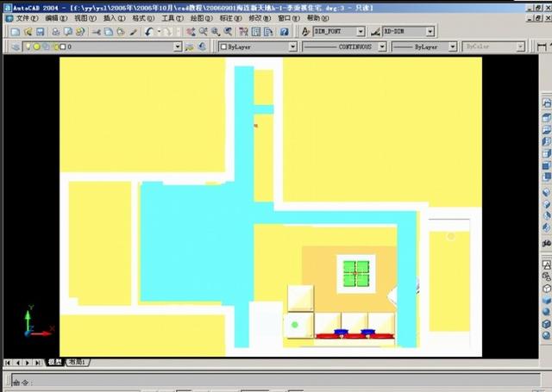Click layer 0 color swatch
The width and height of the screenshot is (552, 392).
[63, 47]
